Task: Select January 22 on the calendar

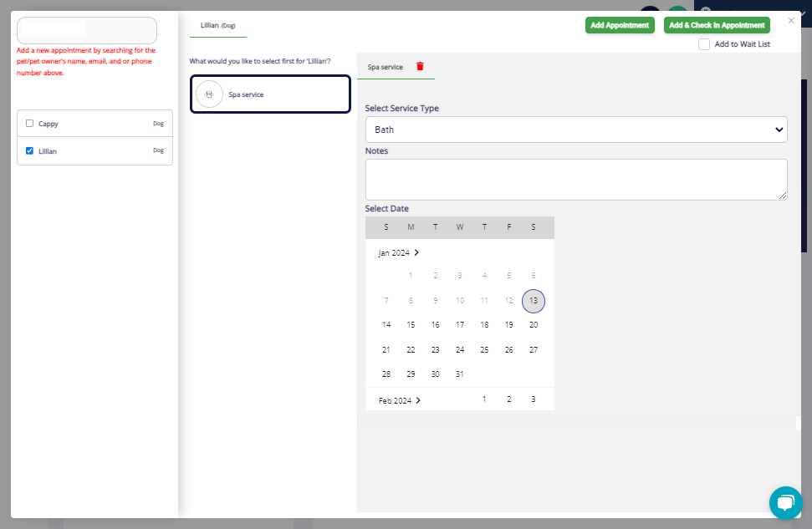Action: click(x=411, y=350)
